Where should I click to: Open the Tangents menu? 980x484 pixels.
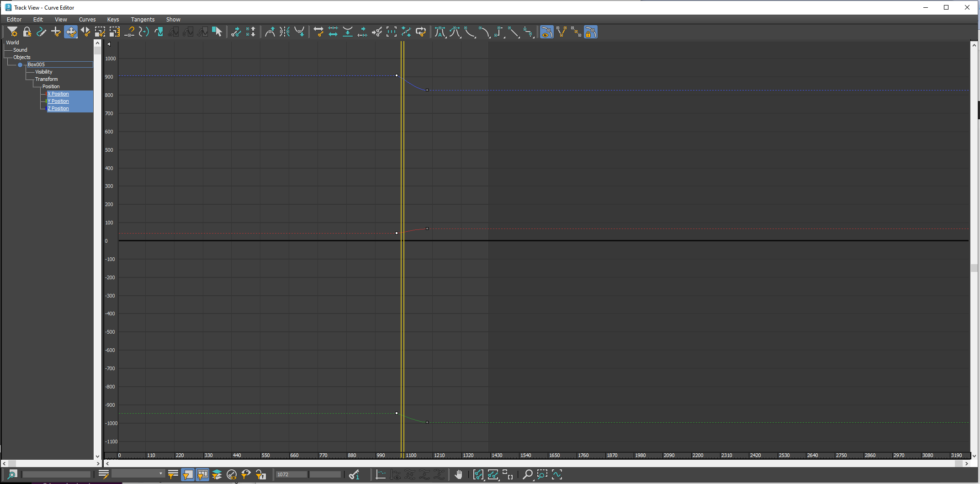coord(142,19)
